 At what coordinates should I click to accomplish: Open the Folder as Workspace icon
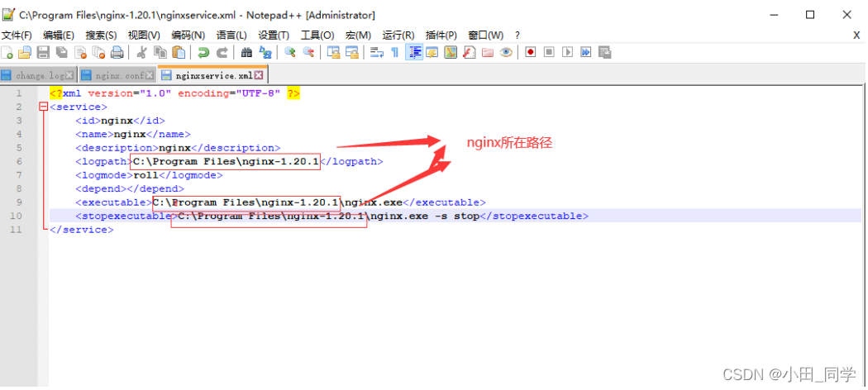pos(487,53)
